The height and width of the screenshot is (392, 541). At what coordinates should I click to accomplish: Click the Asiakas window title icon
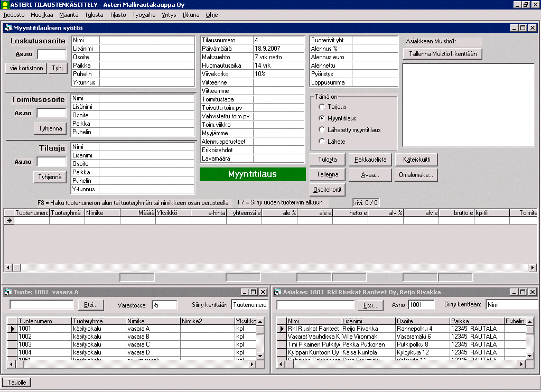point(277,292)
